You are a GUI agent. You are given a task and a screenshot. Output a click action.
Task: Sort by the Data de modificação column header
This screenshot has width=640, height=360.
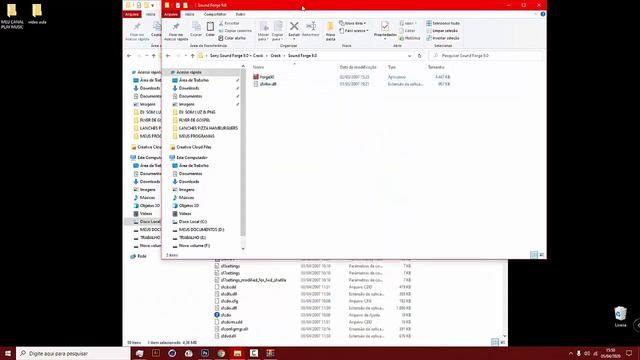(358, 67)
